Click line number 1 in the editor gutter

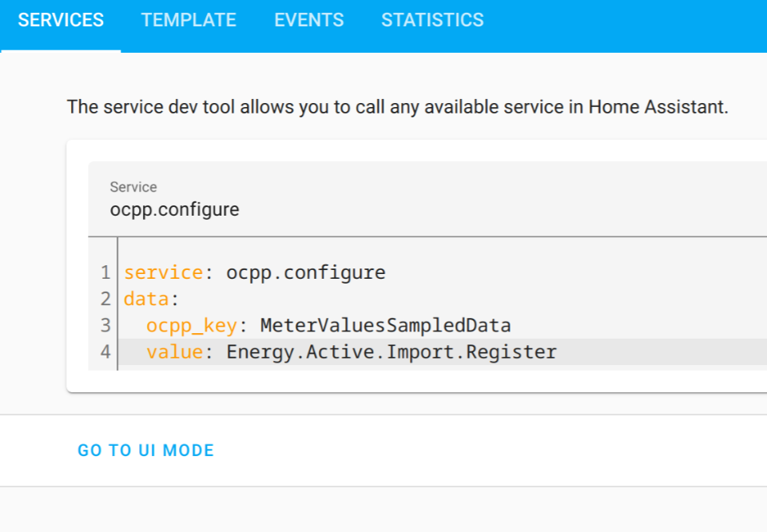105,272
